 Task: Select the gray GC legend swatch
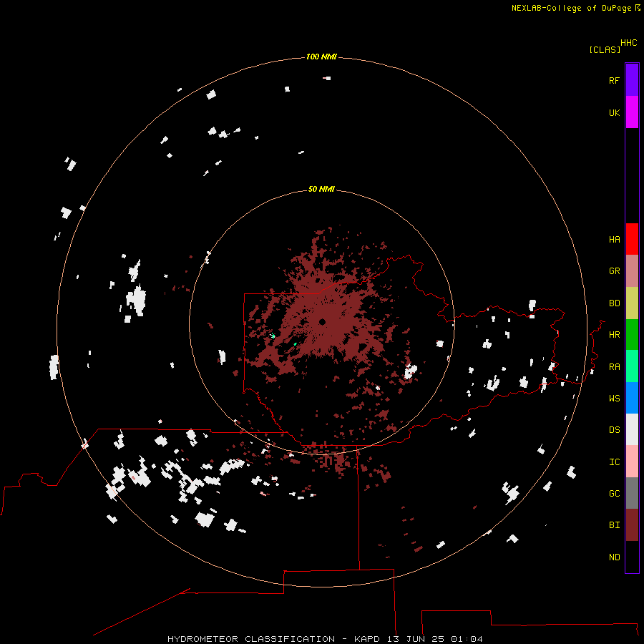[x=632, y=493]
